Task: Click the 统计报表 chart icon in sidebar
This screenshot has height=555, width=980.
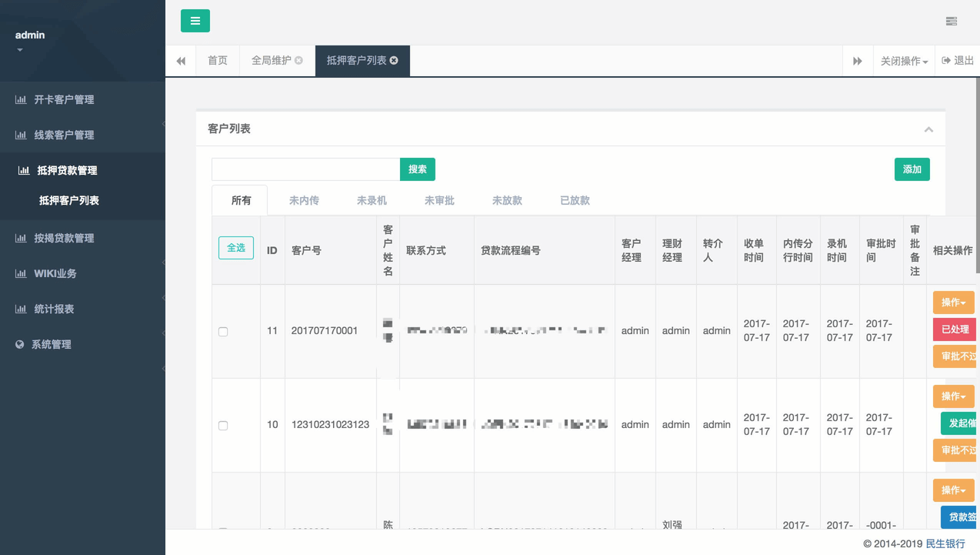Action: point(21,309)
